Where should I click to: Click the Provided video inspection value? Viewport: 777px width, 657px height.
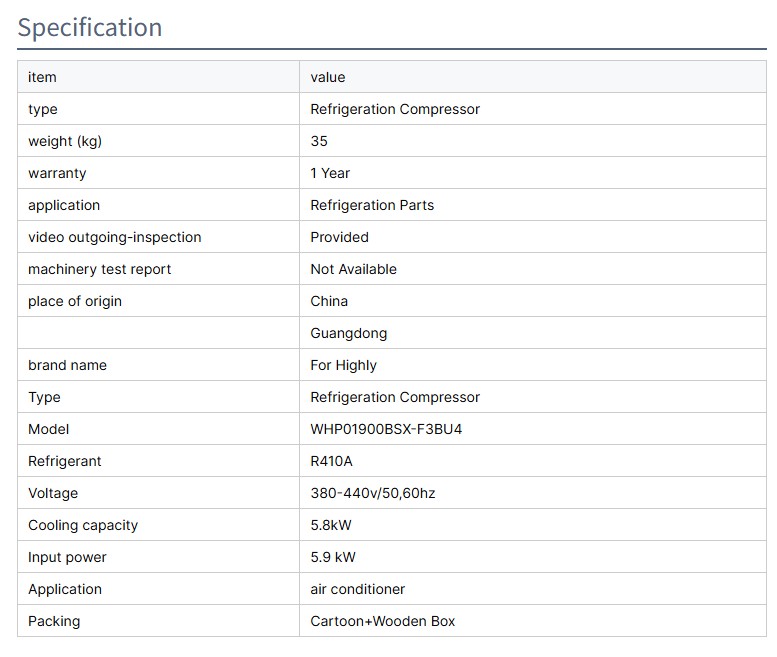[339, 237]
